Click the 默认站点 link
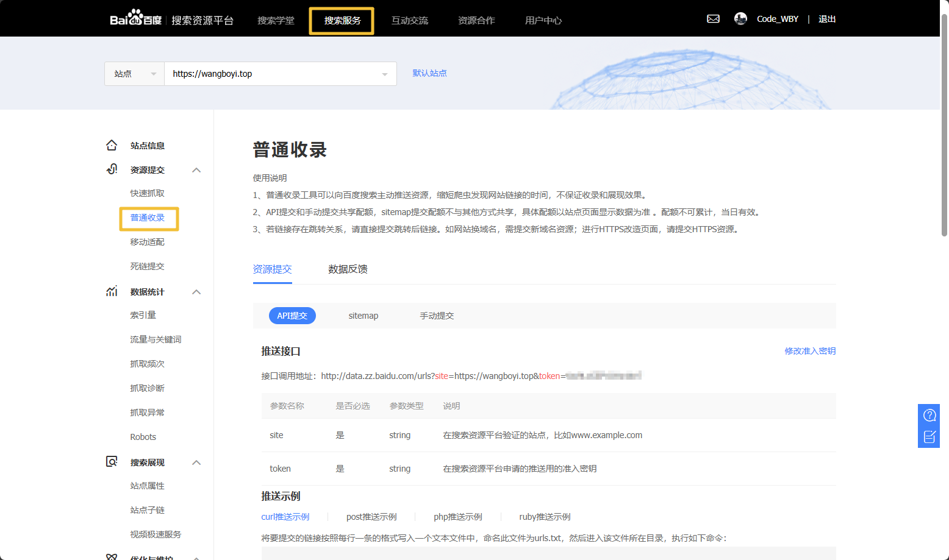Image resolution: width=949 pixels, height=560 pixels. tap(429, 73)
